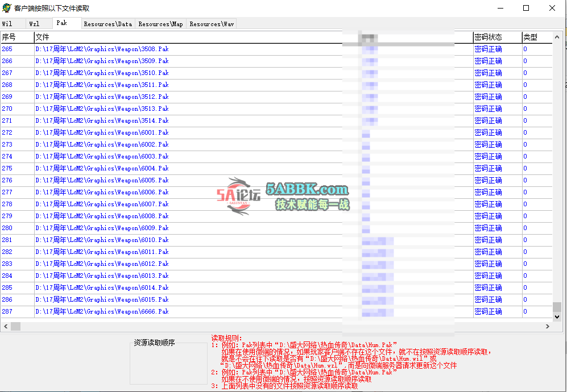Click the horizontal scrollbar thumb
This screenshot has height=392, width=567.
tap(15, 326)
